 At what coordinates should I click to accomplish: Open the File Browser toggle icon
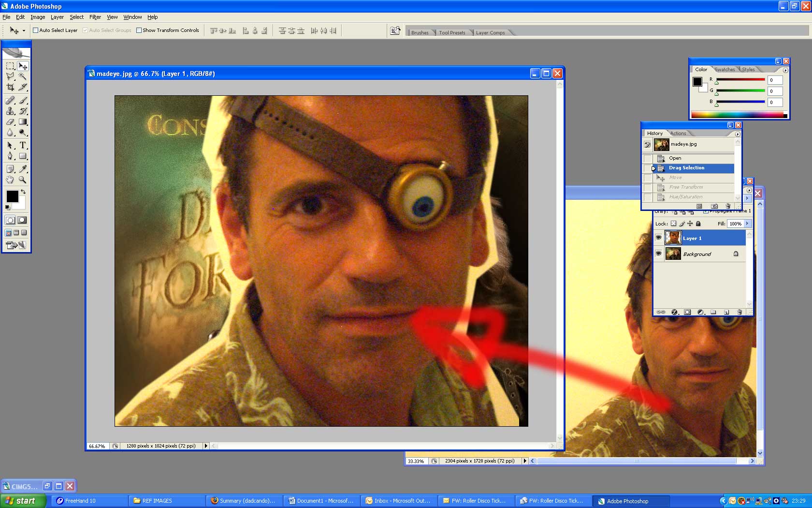click(x=395, y=30)
